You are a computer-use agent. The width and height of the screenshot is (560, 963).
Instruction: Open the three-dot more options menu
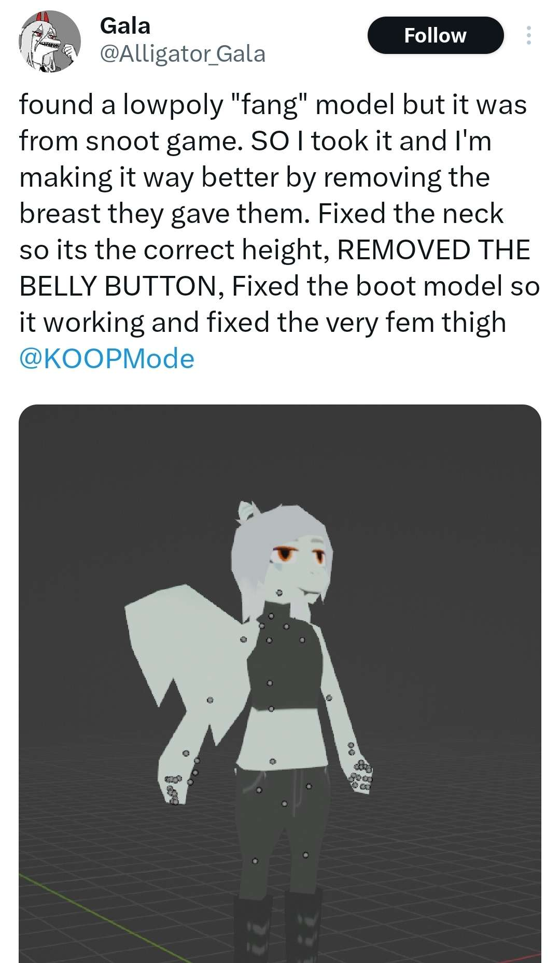coord(528,35)
